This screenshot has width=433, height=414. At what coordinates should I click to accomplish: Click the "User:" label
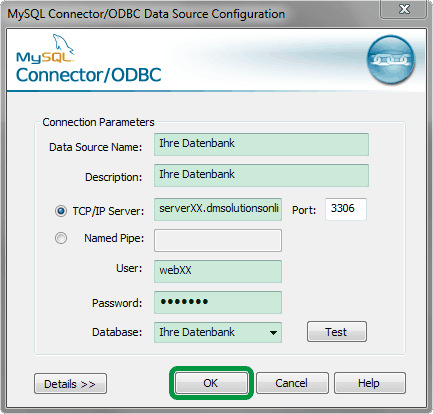coord(129,268)
